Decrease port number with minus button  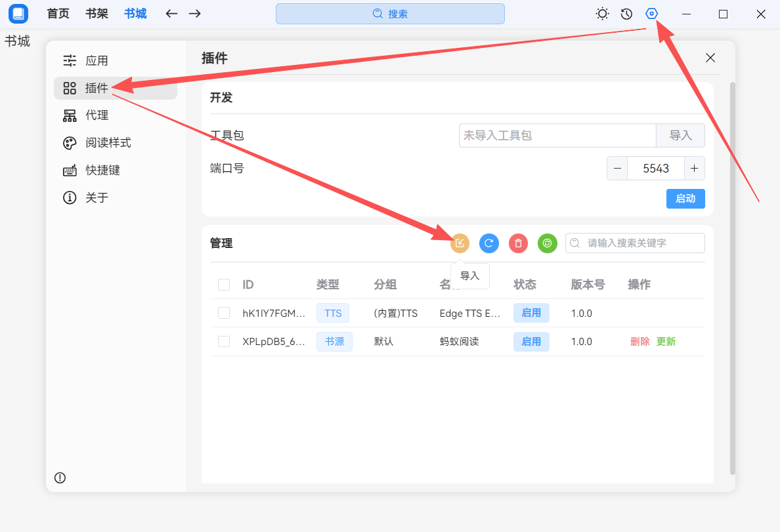click(x=617, y=168)
